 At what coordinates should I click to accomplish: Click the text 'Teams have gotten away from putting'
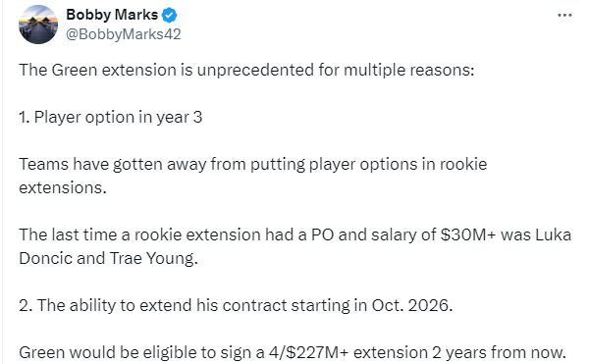162,165
